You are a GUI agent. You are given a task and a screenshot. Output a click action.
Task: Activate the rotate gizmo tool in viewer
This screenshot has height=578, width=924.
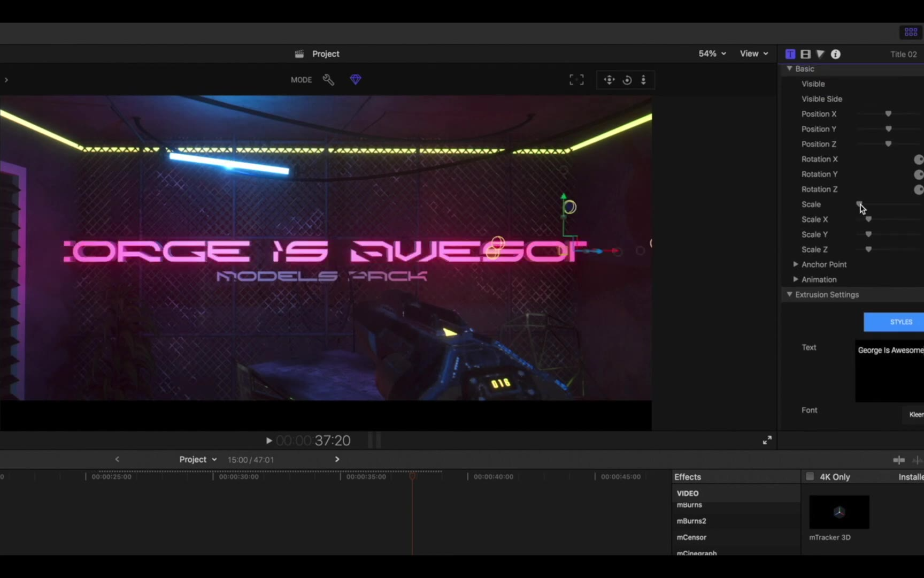[627, 80]
